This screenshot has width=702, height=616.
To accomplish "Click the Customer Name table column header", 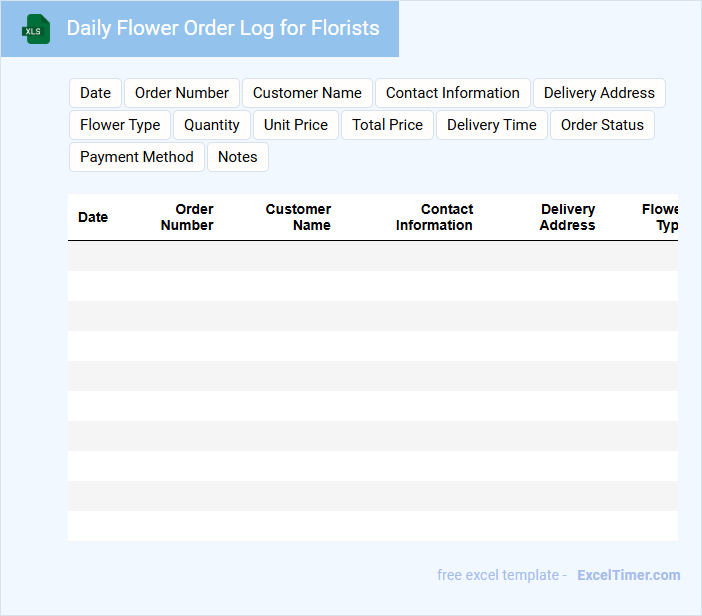I will pos(298,217).
